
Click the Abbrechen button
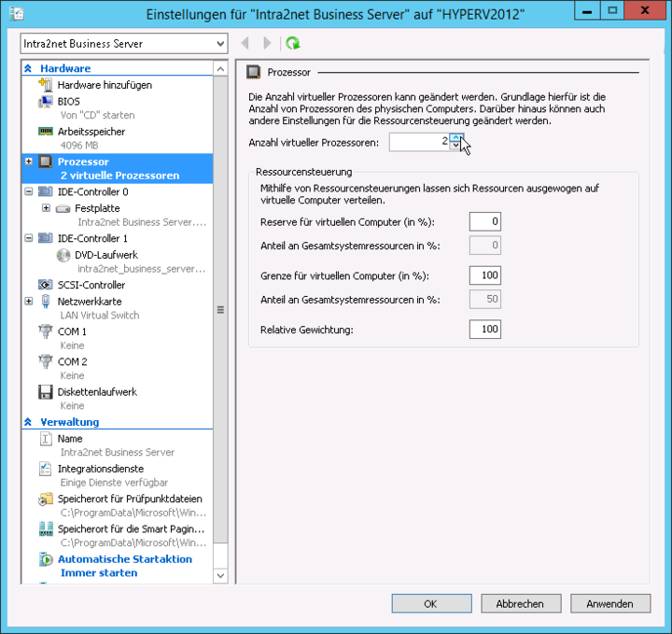pyautogui.click(x=521, y=603)
